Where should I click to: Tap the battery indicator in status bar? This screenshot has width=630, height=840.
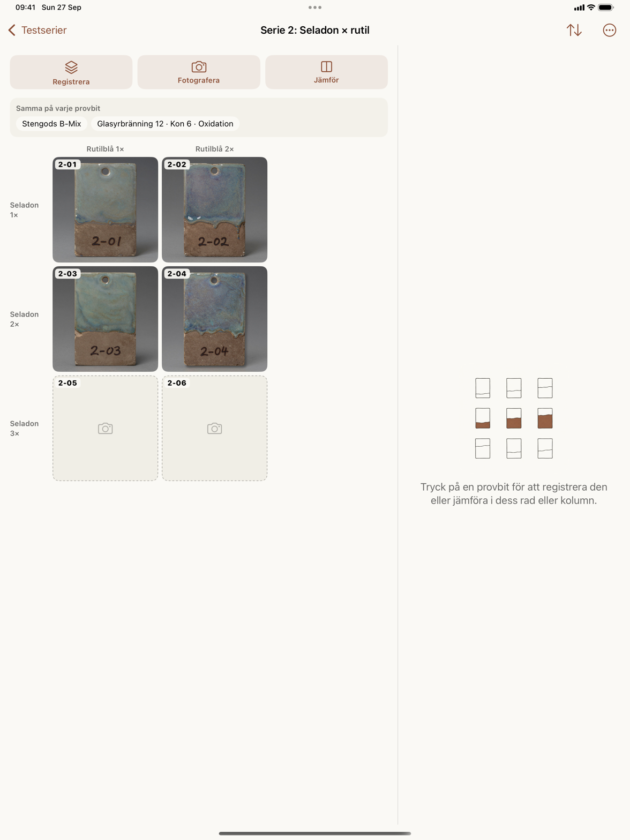pos(606,7)
